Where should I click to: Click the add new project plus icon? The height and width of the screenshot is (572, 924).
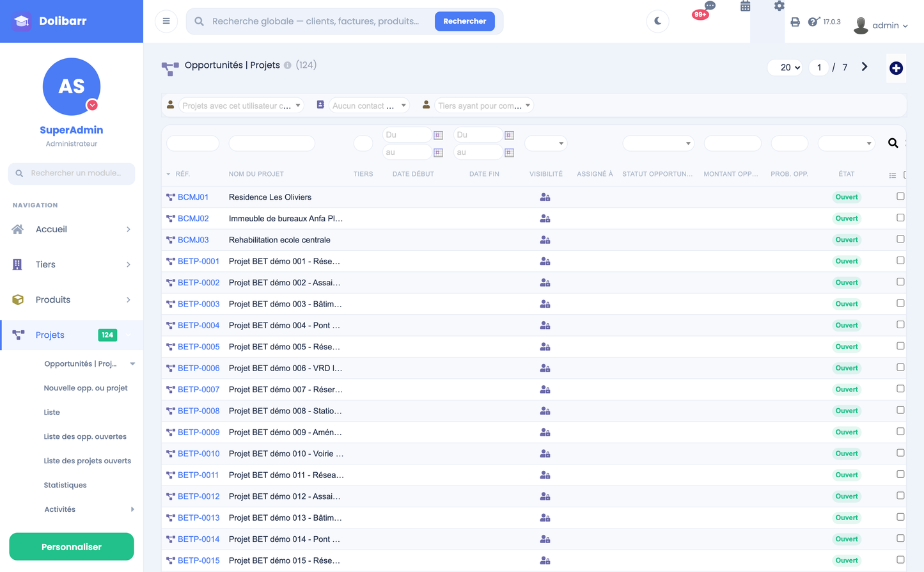[x=896, y=68]
